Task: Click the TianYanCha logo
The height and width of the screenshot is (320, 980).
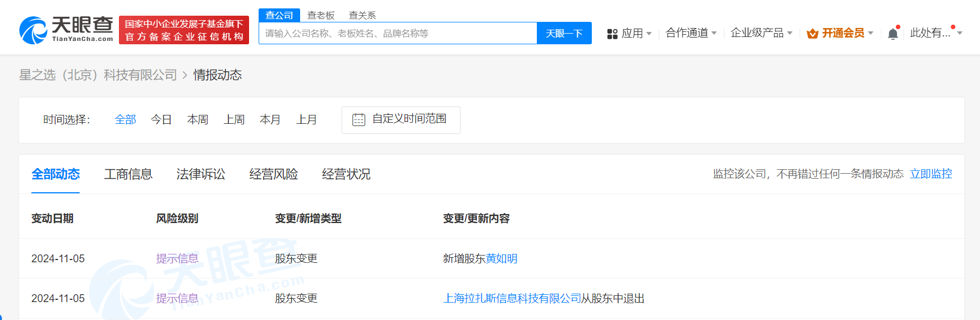Action: click(x=66, y=30)
